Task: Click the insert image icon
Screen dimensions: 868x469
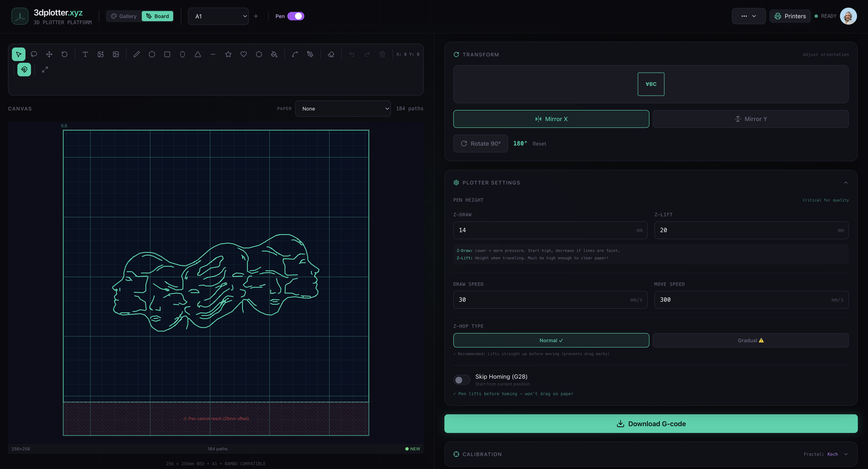Action: tap(116, 54)
